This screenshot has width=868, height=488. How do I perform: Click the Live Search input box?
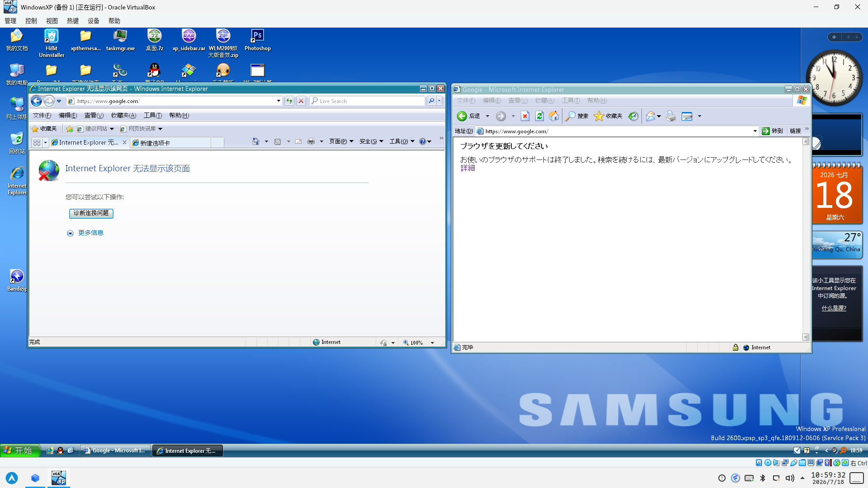point(367,101)
